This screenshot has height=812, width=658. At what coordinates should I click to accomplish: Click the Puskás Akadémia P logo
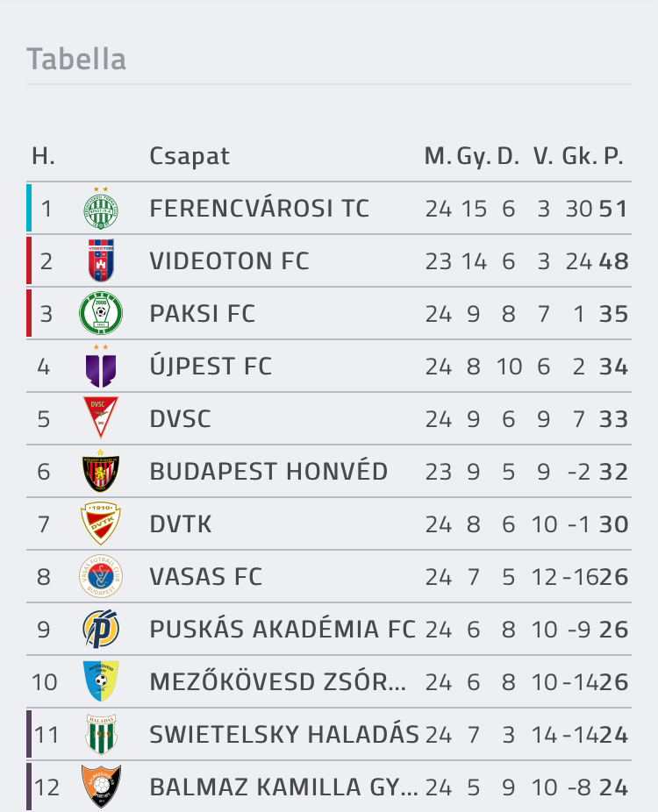click(x=101, y=629)
